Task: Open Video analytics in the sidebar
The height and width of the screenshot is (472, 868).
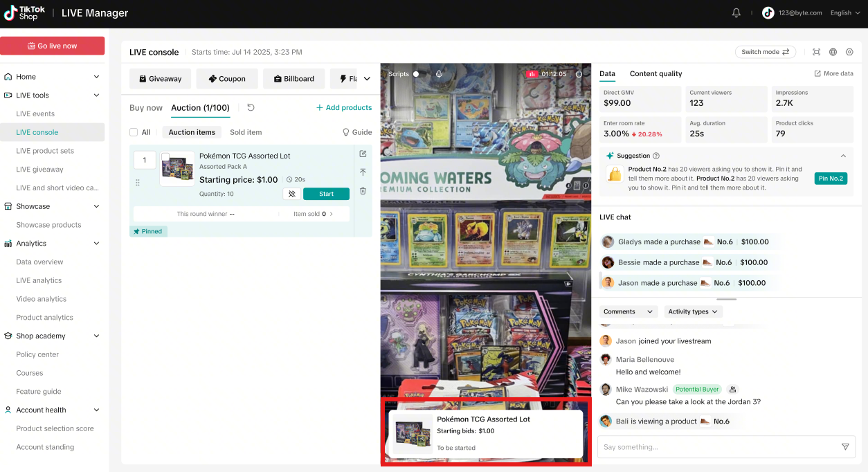Action: (41, 299)
